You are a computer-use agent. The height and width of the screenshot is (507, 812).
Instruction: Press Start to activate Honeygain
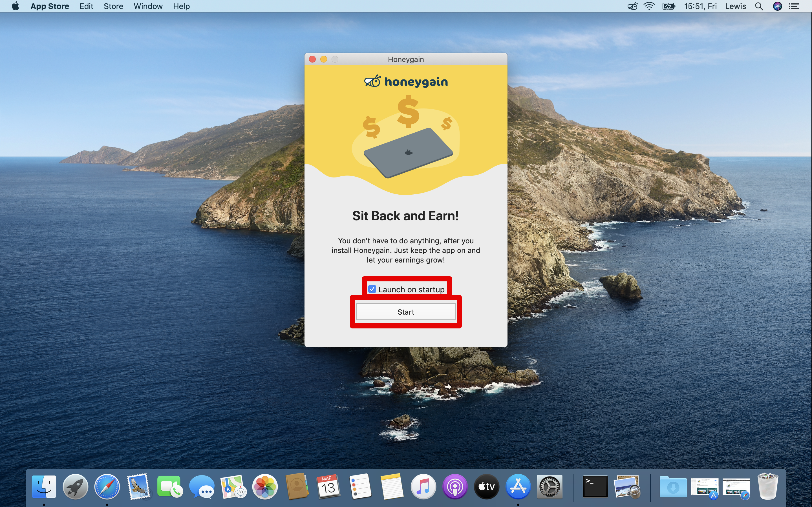[x=406, y=311]
